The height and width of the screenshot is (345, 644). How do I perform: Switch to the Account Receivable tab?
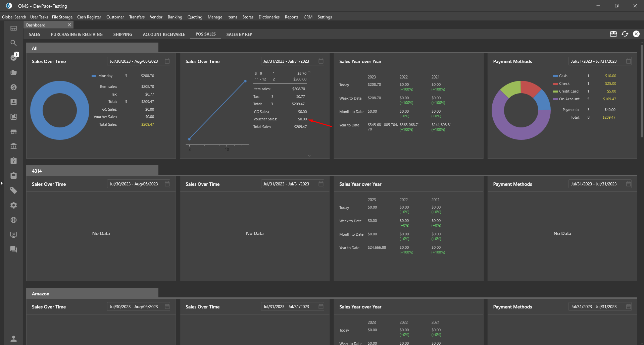(164, 34)
